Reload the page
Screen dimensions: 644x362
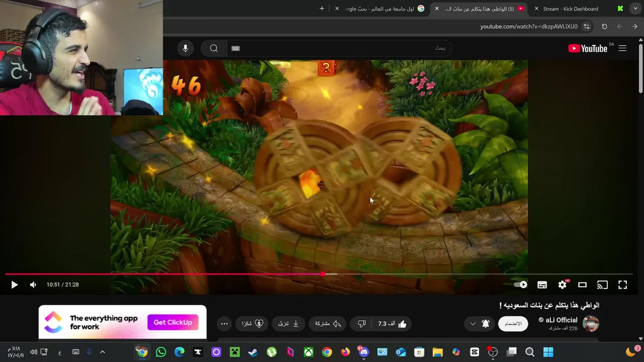click(x=604, y=26)
